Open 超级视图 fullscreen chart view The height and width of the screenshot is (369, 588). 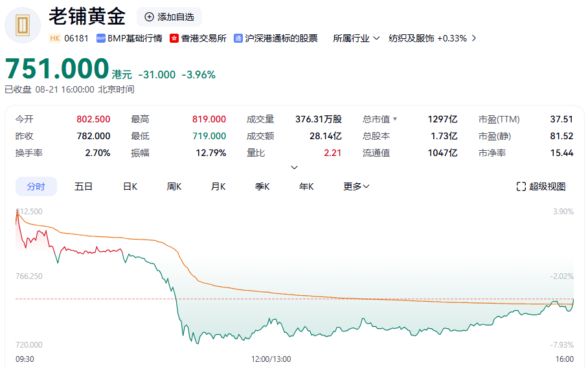pos(541,186)
